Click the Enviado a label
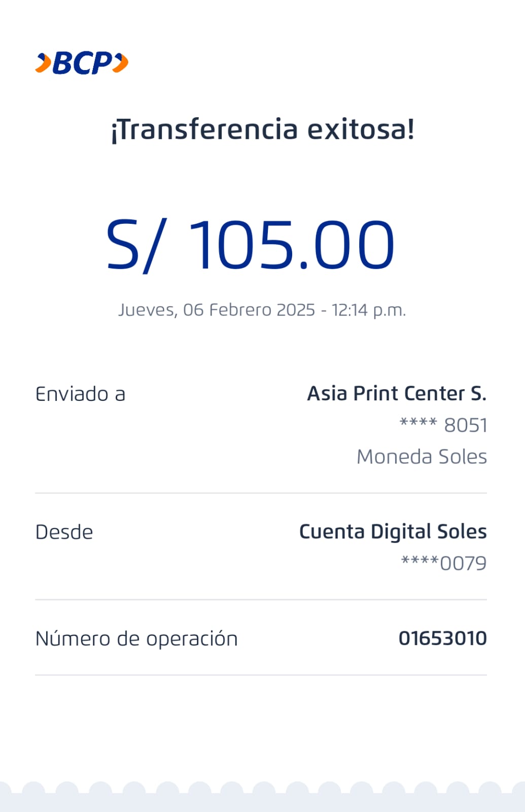525x812 pixels. [x=80, y=394]
